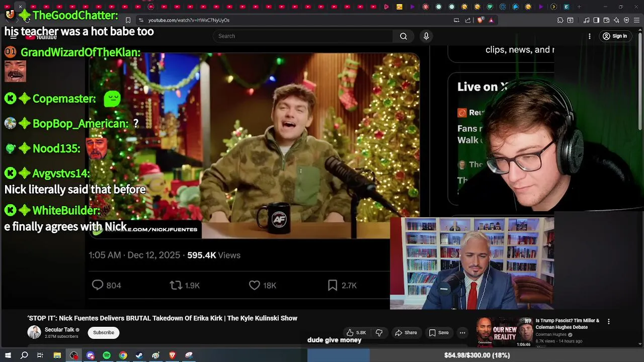Click the Secular Talk channel avatar
Image resolution: width=644 pixels, height=362 pixels.
point(34,332)
